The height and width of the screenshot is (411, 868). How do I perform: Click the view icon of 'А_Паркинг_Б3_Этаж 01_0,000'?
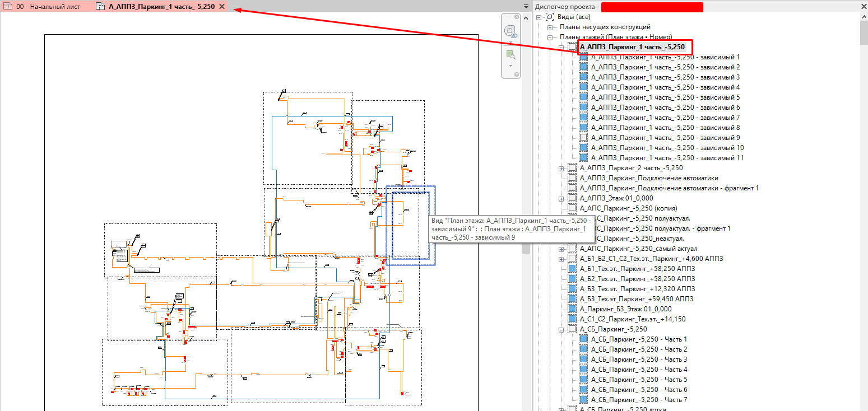[572, 309]
